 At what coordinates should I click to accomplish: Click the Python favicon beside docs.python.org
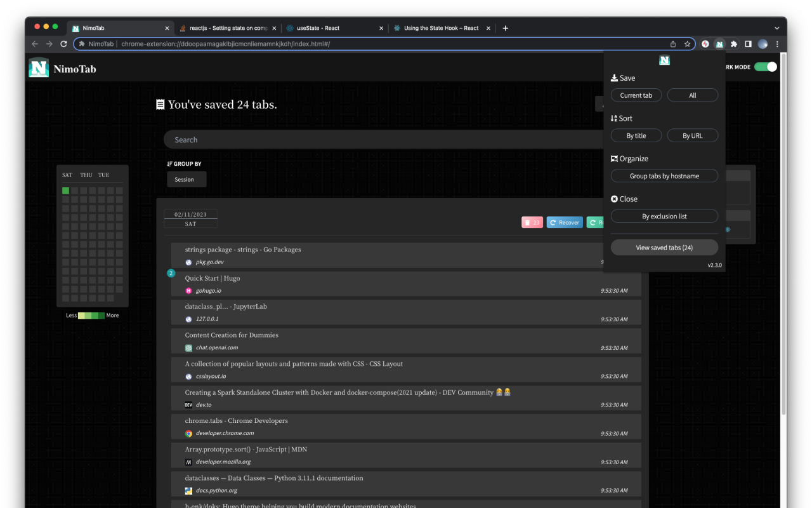coord(188,491)
